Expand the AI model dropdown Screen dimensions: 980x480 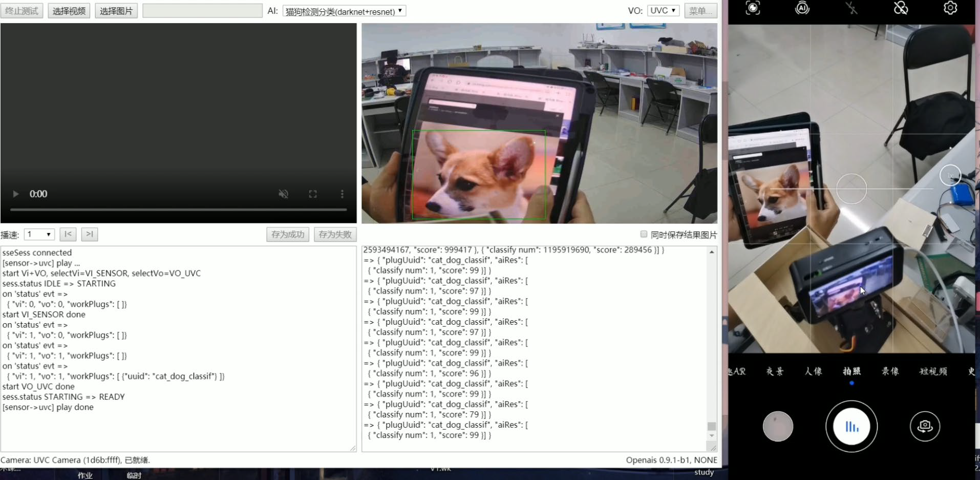coord(344,11)
